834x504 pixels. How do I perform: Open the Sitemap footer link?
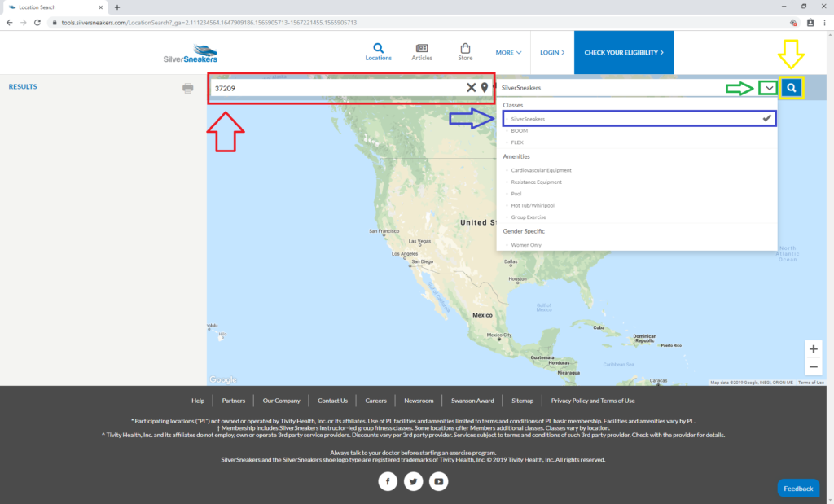click(522, 401)
